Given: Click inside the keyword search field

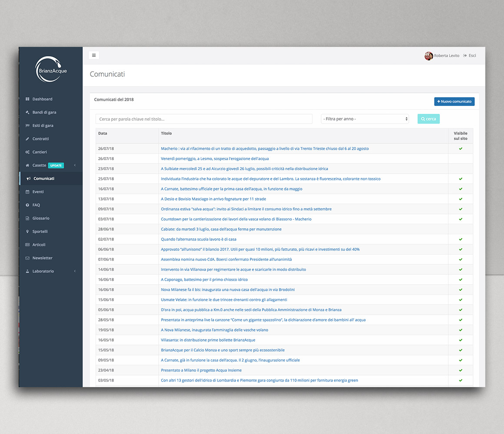Looking at the screenshot, I should pyautogui.click(x=204, y=118).
